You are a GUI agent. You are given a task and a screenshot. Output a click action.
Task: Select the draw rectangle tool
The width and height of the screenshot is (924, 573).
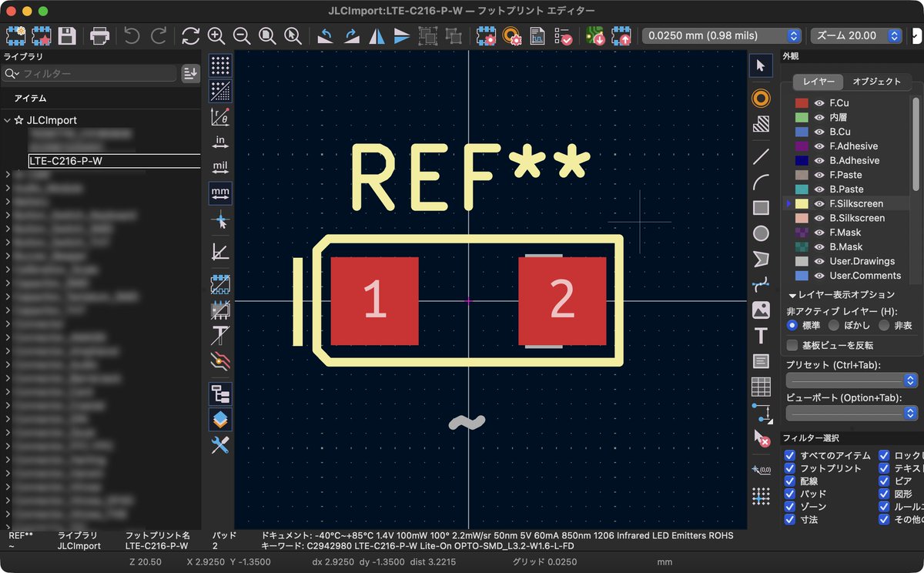click(x=761, y=208)
